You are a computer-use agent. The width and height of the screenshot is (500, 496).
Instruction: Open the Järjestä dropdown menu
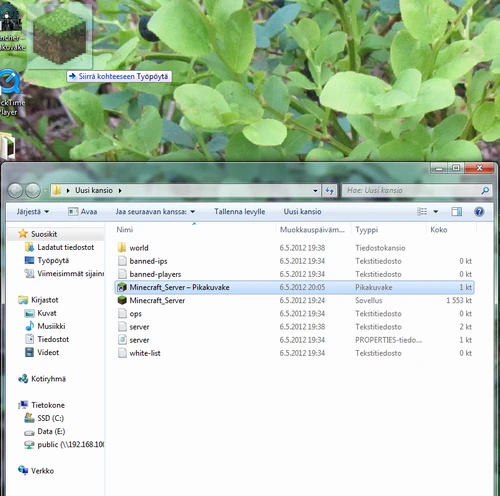point(33,212)
